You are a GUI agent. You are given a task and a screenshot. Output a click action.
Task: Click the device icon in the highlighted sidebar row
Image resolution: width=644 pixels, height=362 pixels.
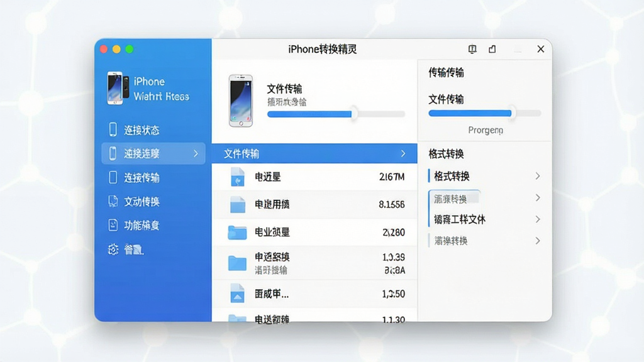[x=113, y=153]
